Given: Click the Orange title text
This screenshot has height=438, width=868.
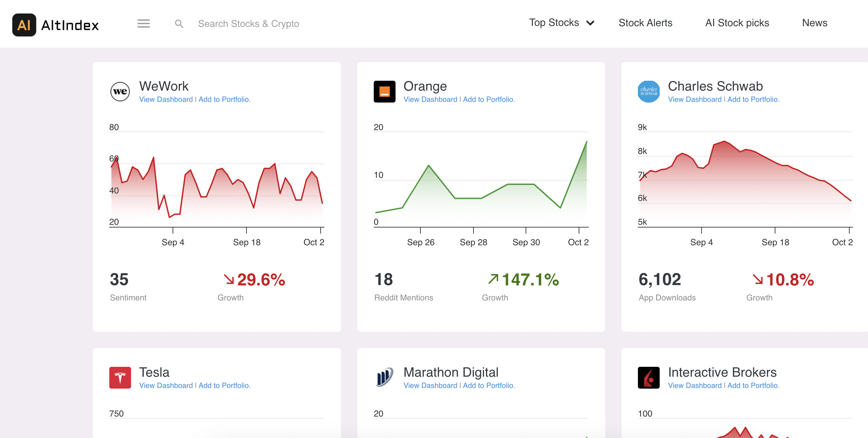Looking at the screenshot, I should pyautogui.click(x=425, y=87).
